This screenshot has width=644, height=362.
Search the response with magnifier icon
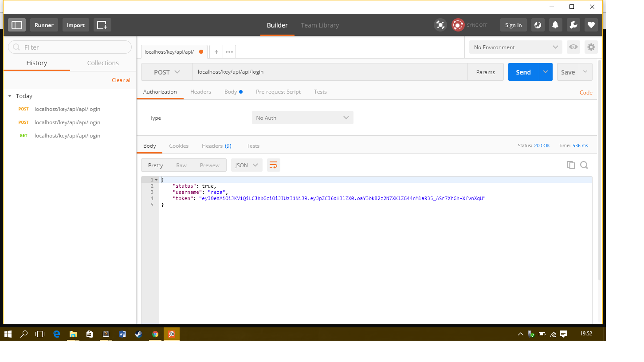point(584,165)
